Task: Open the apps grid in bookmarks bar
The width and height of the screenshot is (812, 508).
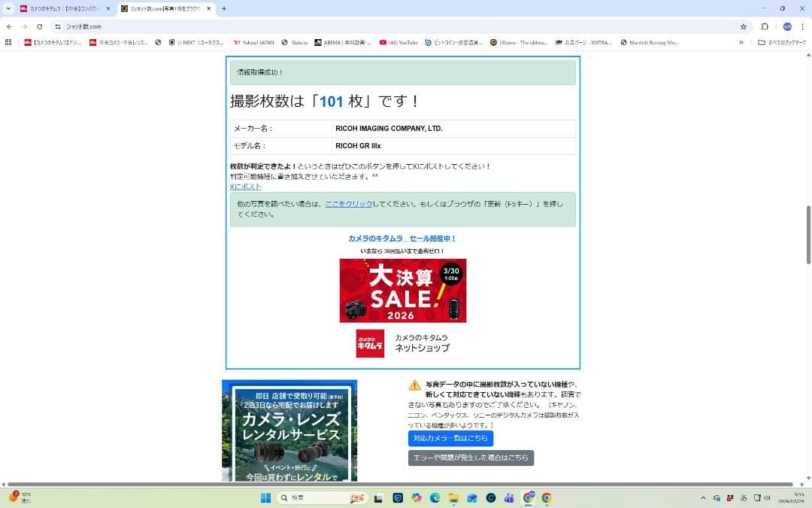Action: (8, 42)
